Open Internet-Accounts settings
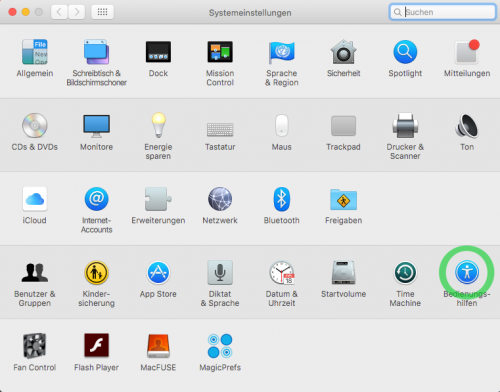Viewport: 500px width, 392px height. tap(96, 199)
